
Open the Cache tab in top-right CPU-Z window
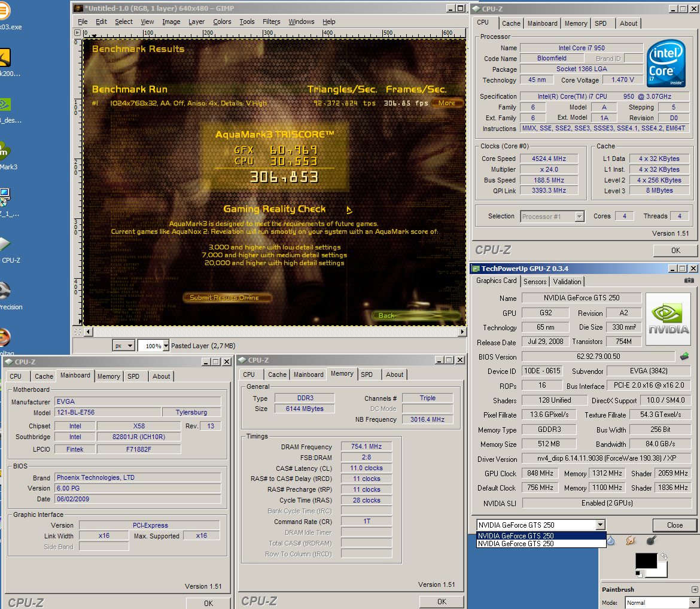(x=511, y=23)
